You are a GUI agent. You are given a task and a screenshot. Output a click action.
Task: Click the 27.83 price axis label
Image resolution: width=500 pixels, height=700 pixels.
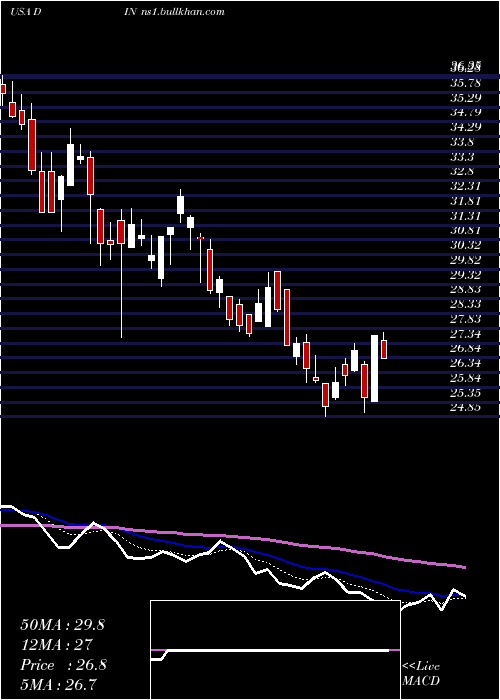coord(466,319)
